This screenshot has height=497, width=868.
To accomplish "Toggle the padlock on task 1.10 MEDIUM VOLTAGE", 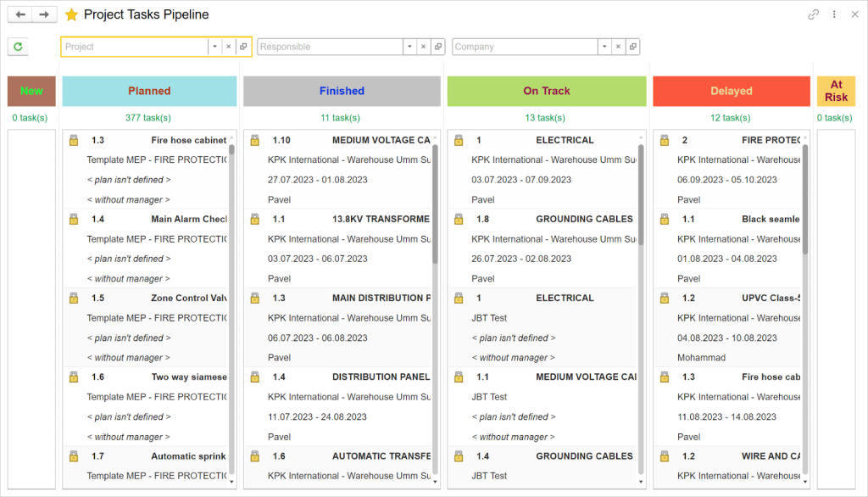I will (x=254, y=139).
